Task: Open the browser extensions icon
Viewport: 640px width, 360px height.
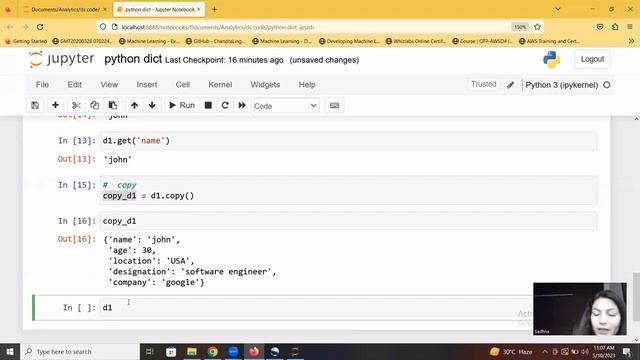Action: [615, 27]
